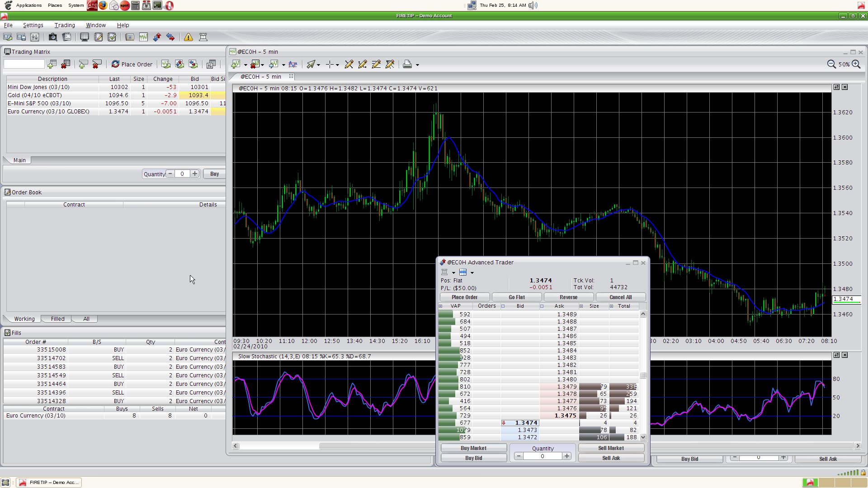Click the Cancel All button
The height and width of the screenshot is (488, 868).
[x=621, y=297]
